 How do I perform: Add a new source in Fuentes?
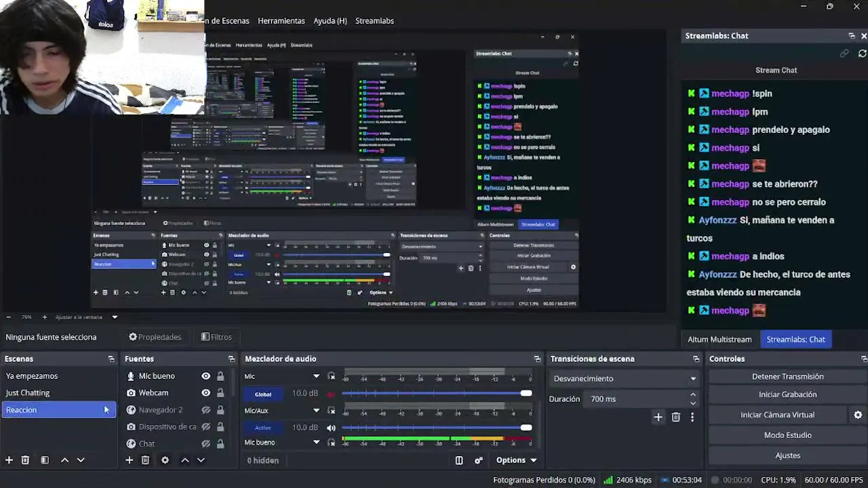(129, 460)
